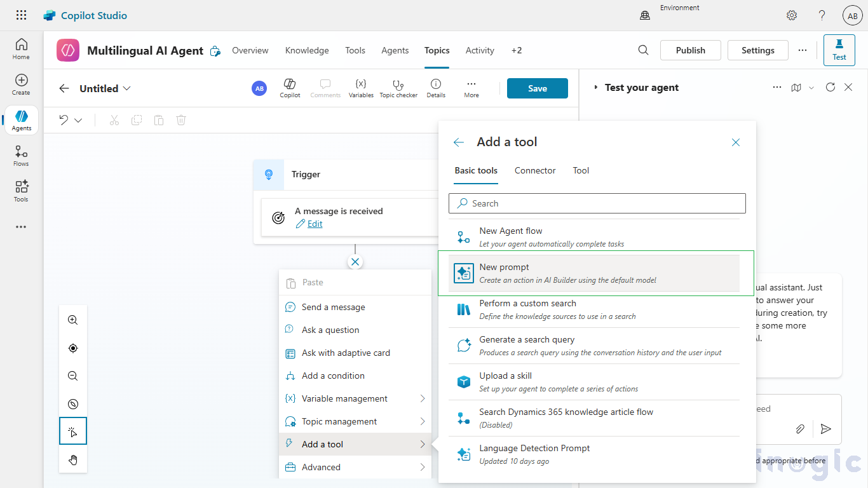Open the Copilot tool in toolbar

tap(290, 88)
